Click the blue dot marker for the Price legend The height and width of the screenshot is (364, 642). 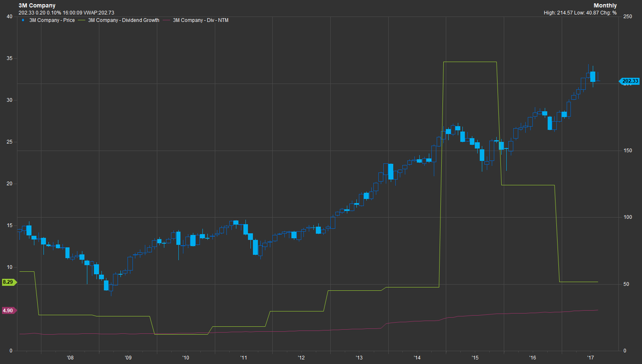23,20
